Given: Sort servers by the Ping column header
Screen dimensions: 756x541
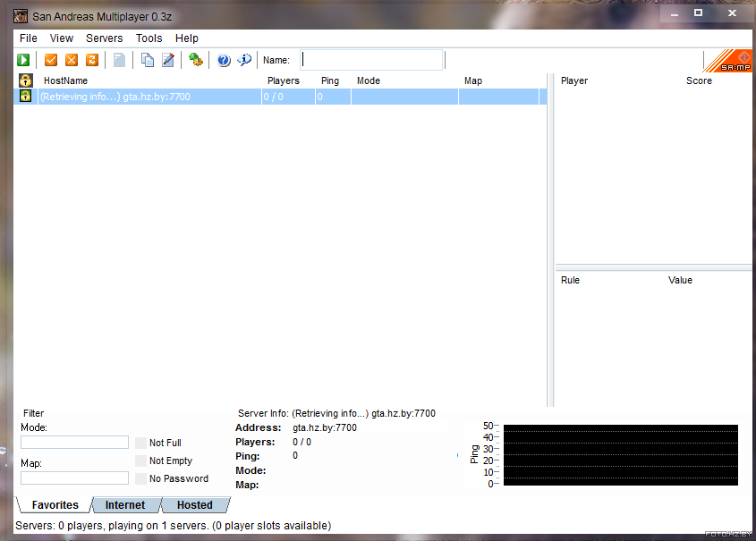Looking at the screenshot, I should (330, 80).
